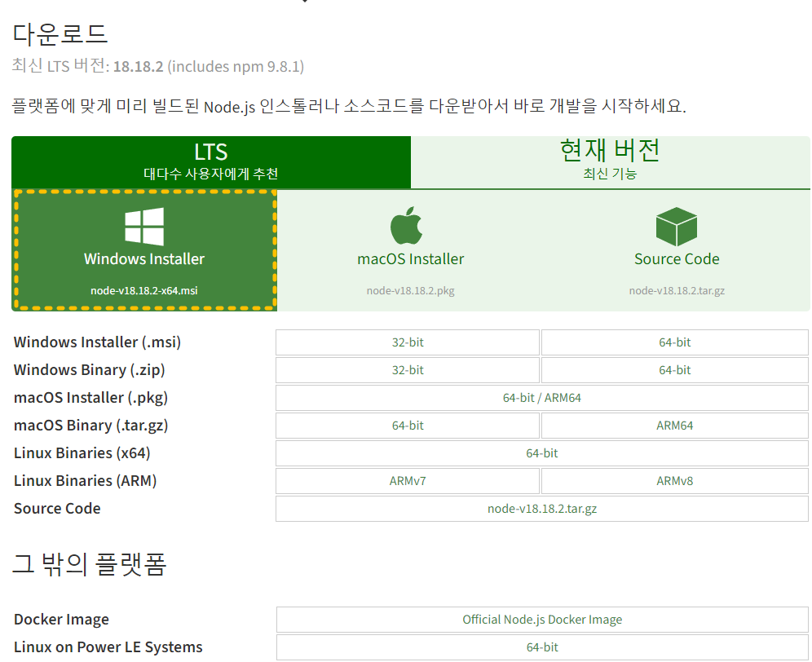Click the 'Linux Binaries (x64)' row label
The width and height of the screenshot is (812, 662).
click(82, 453)
